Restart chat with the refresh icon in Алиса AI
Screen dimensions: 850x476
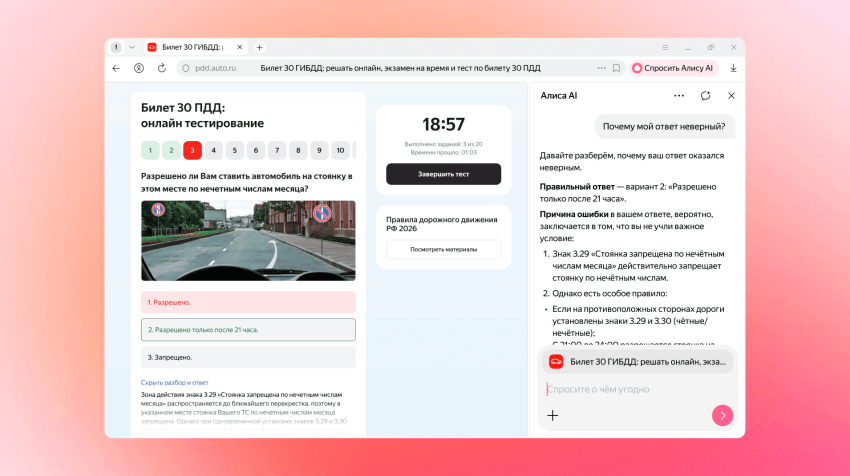click(x=705, y=96)
